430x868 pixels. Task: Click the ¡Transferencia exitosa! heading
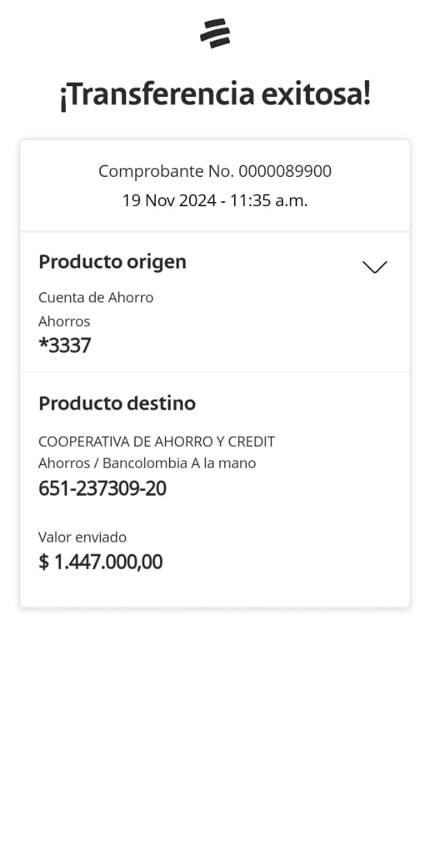click(x=215, y=95)
